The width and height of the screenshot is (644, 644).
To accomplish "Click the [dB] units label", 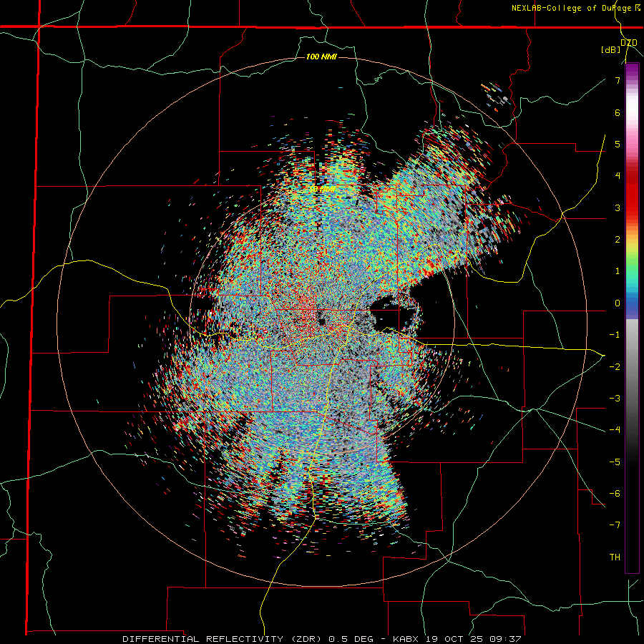I will pos(611,50).
